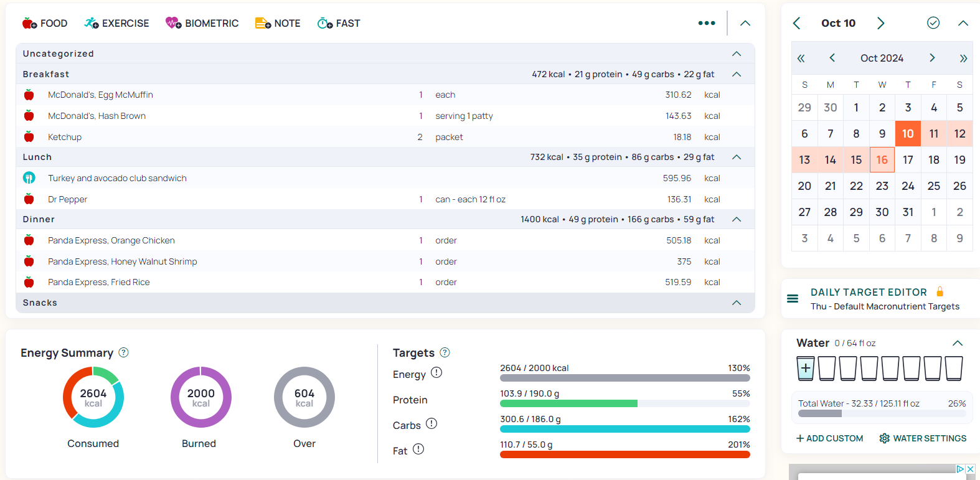Viewport: 980px width, 480px height.
Task: Click info icon next to Carbs target
Action: pyautogui.click(x=431, y=423)
